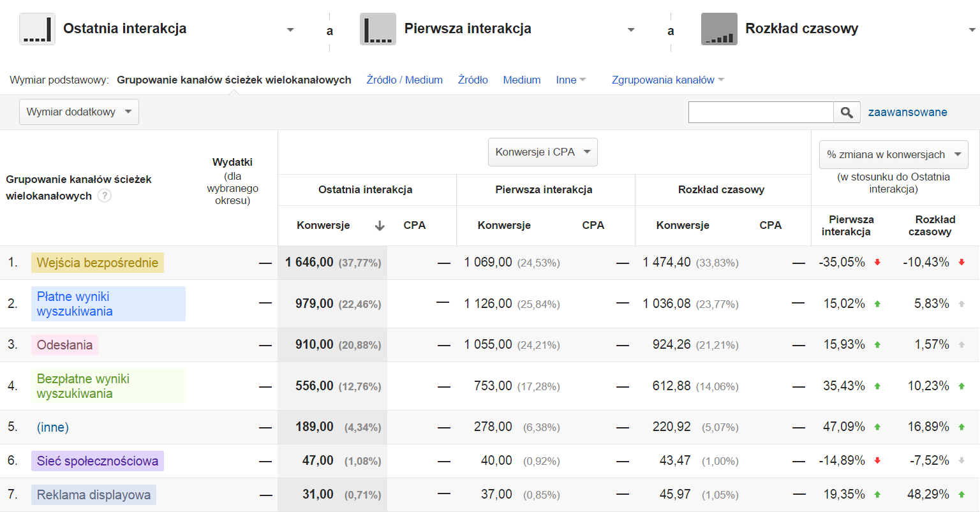Open the Wejścia bezpośrednie channel

(98, 263)
